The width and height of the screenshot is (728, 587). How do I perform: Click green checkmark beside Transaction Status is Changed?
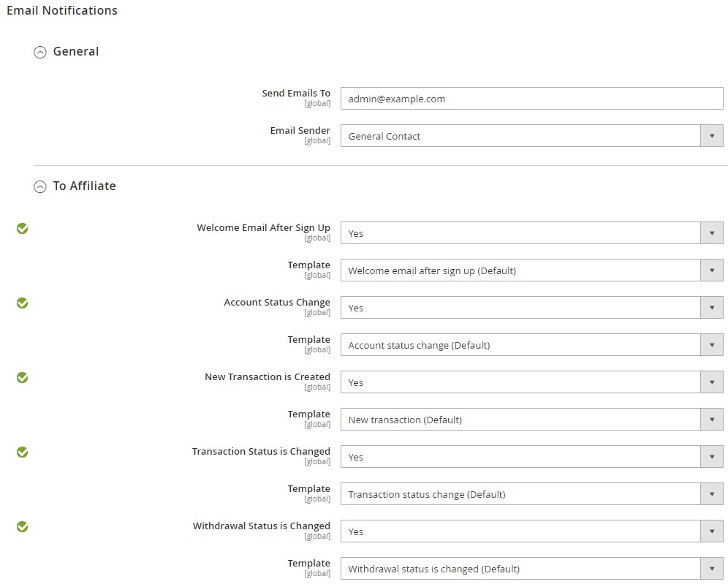click(x=23, y=452)
